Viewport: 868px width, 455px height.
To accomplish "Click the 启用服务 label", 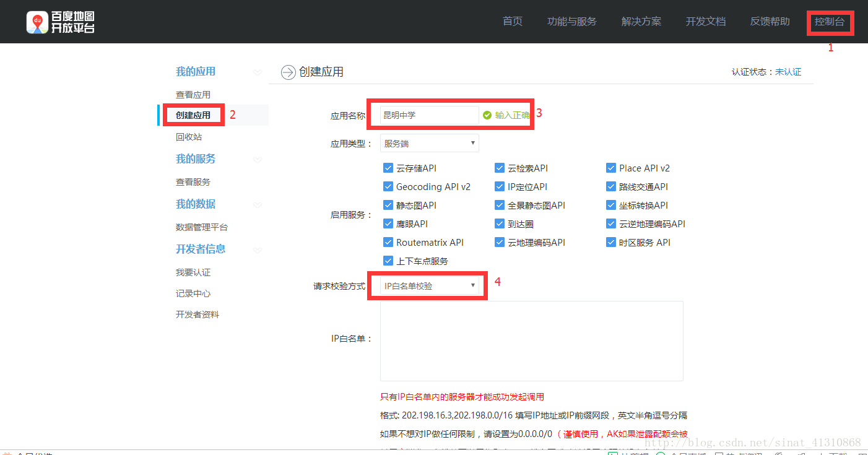I will click(351, 215).
